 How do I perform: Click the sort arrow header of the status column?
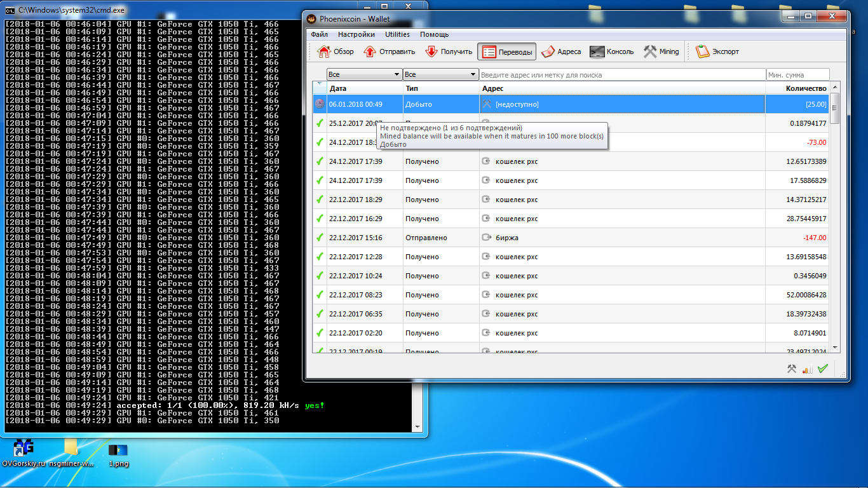click(x=320, y=88)
